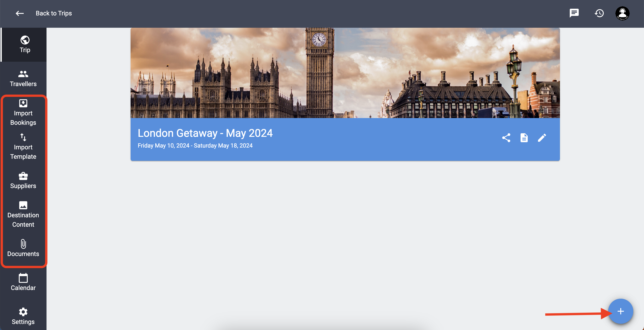This screenshot has width=644, height=330.
Task: Click the blue add plus button
Action: tap(621, 311)
